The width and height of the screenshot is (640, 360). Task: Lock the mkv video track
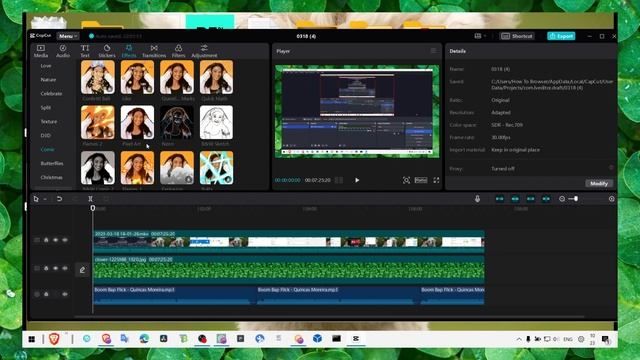pyautogui.click(x=46, y=240)
